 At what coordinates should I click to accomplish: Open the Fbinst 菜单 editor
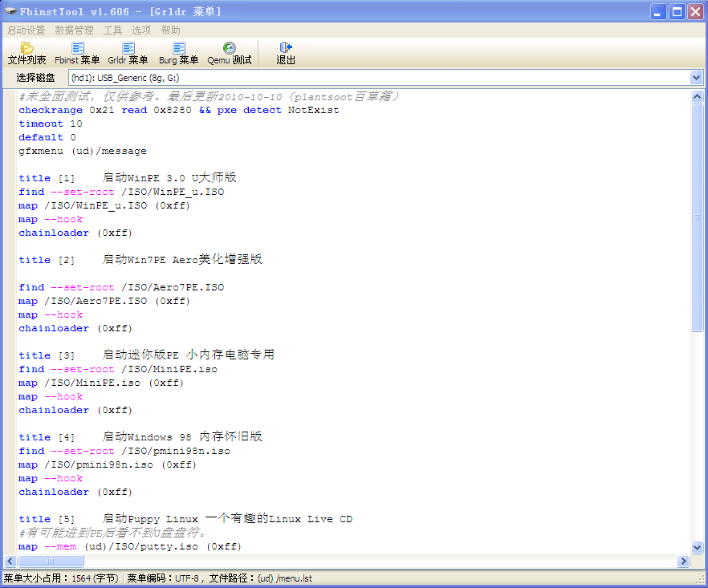pyautogui.click(x=77, y=53)
